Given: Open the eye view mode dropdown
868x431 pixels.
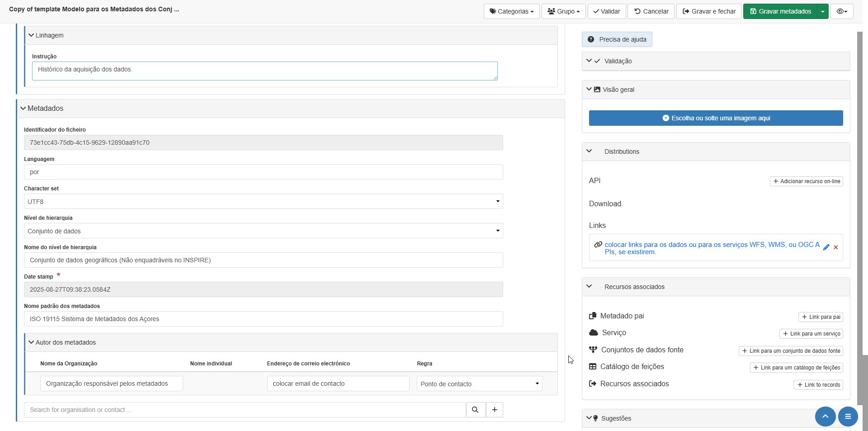Looking at the screenshot, I should [841, 11].
